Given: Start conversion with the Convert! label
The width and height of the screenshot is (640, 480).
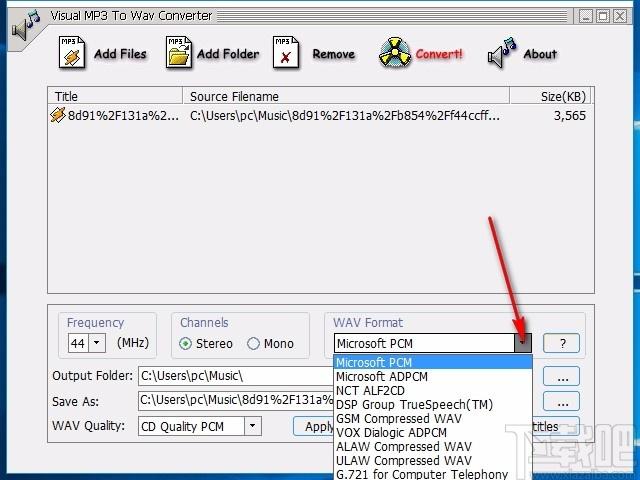Looking at the screenshot, I should coord(439,54).
